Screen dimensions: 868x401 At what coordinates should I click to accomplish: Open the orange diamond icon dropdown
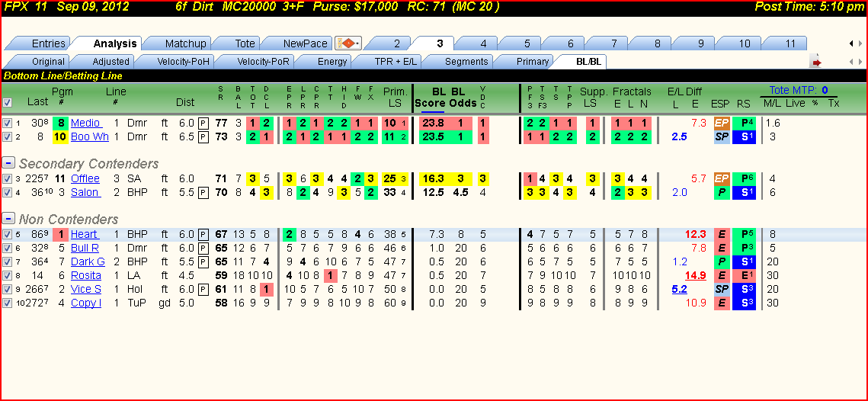348,43
